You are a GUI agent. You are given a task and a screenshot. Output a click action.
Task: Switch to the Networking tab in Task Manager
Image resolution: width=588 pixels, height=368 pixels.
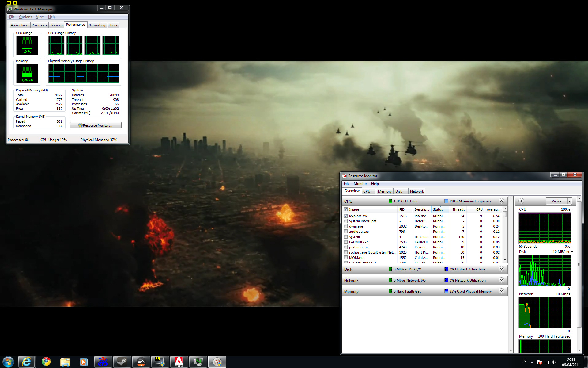click(97, 25)
